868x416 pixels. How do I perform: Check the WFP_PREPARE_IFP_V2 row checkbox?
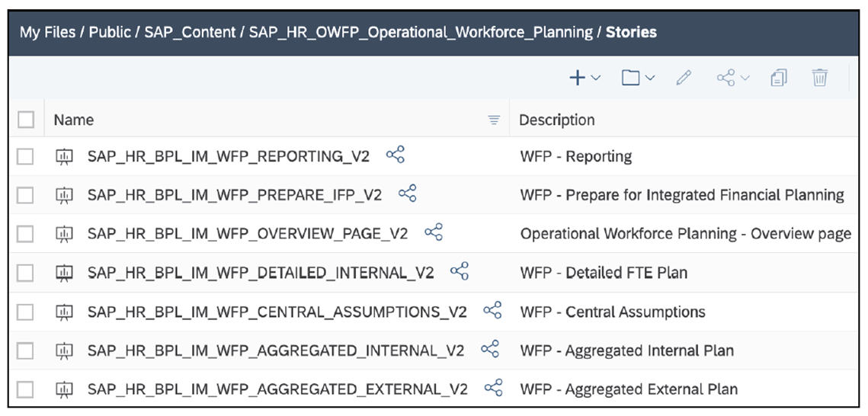(x=25, y=195)
